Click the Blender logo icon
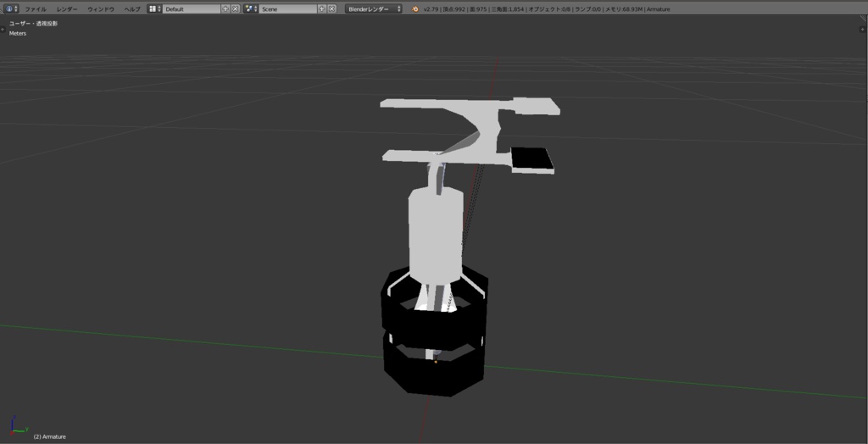Screen dimensions: 868x444 (415, 8)
